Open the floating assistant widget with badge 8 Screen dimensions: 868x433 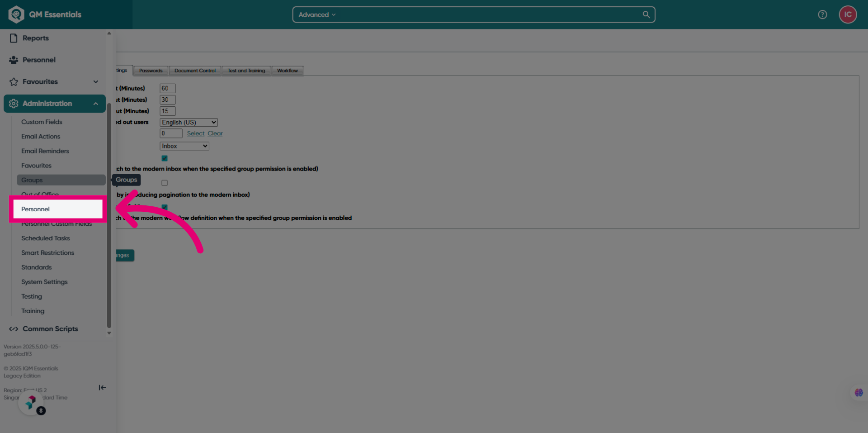[x=31, y=402]
